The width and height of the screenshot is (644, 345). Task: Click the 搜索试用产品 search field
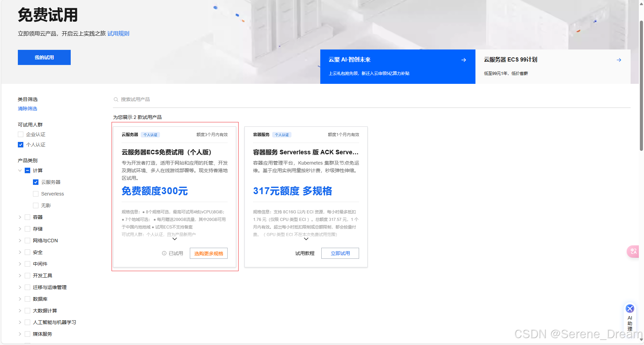372,99
